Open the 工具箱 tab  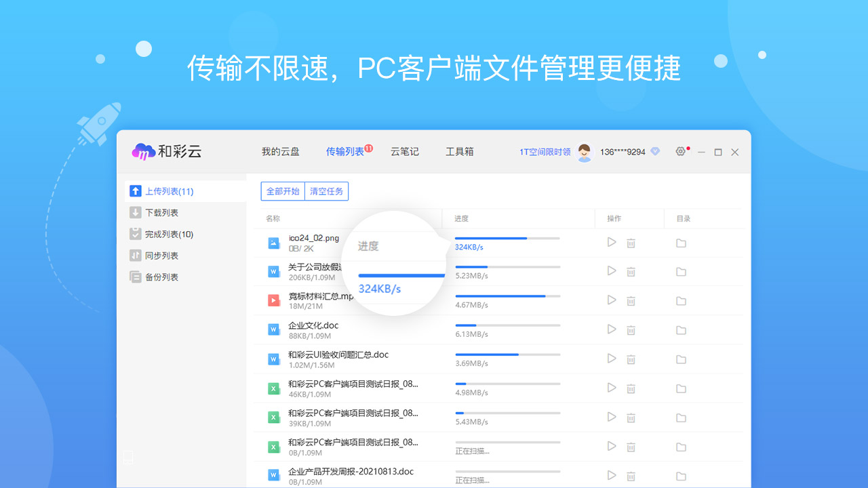point(460,152)
